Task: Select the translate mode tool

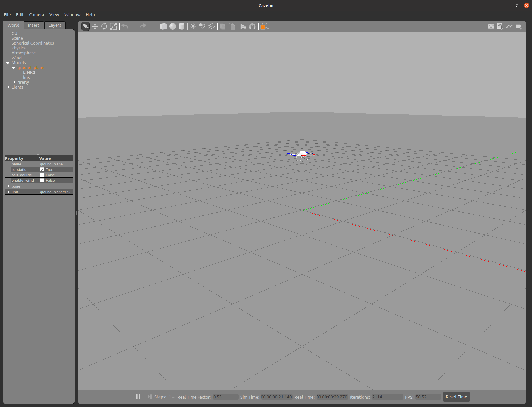Action: pyautogui.click(x=95, y=26)
